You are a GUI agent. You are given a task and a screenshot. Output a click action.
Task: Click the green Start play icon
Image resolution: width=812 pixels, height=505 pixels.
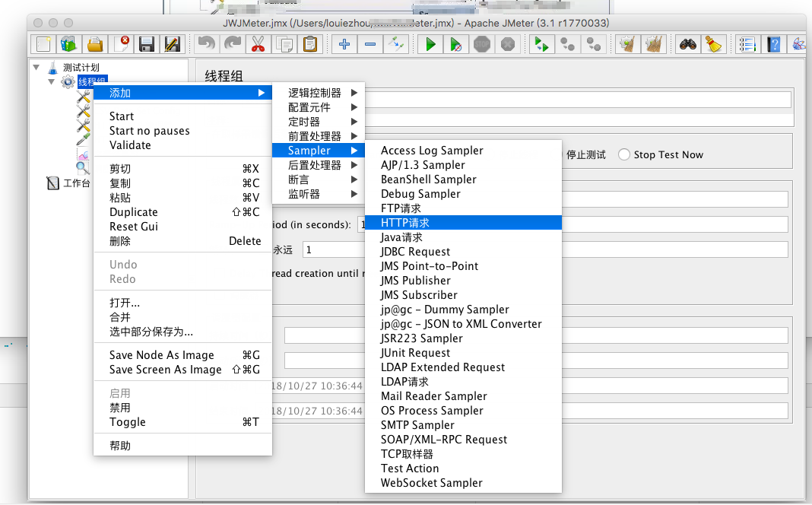click(430, 45)
